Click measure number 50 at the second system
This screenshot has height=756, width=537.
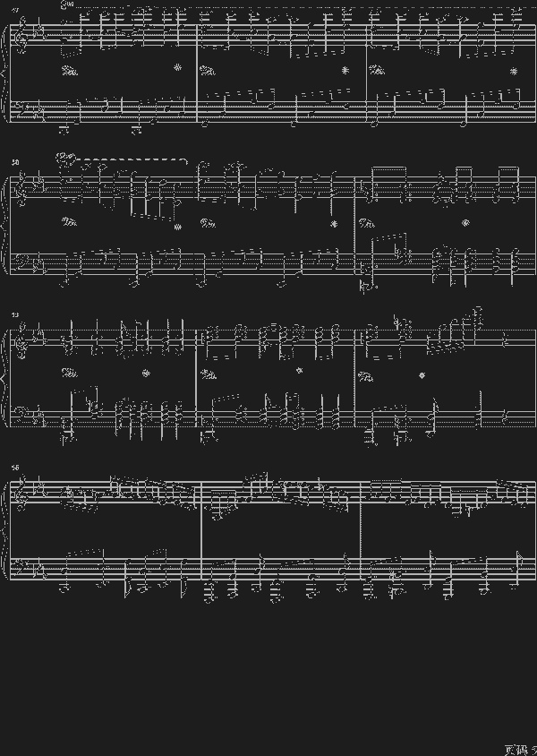click(14, 162)
